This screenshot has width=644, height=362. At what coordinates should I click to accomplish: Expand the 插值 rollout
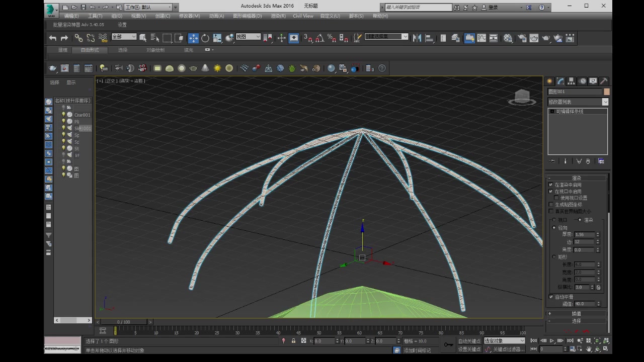click(576, 314)
